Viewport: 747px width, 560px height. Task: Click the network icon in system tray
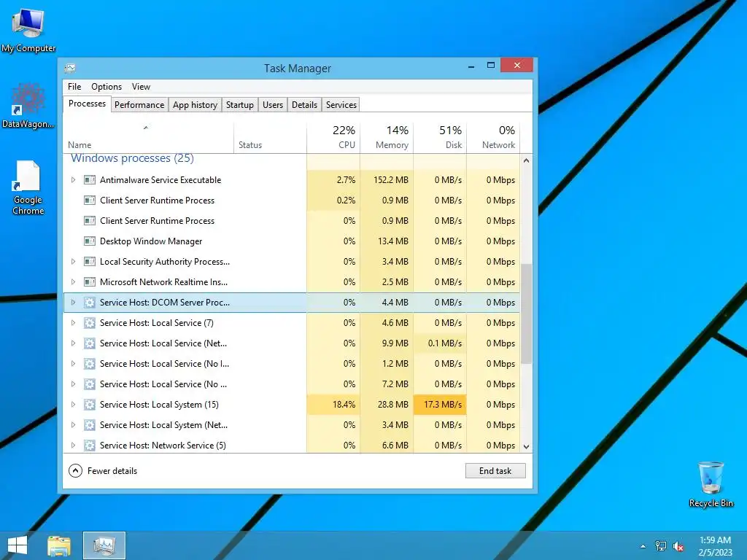(661, 546)
